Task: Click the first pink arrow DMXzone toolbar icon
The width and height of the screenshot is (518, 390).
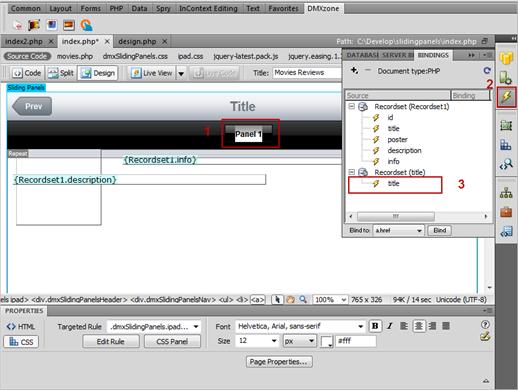Action: [17, 25]
